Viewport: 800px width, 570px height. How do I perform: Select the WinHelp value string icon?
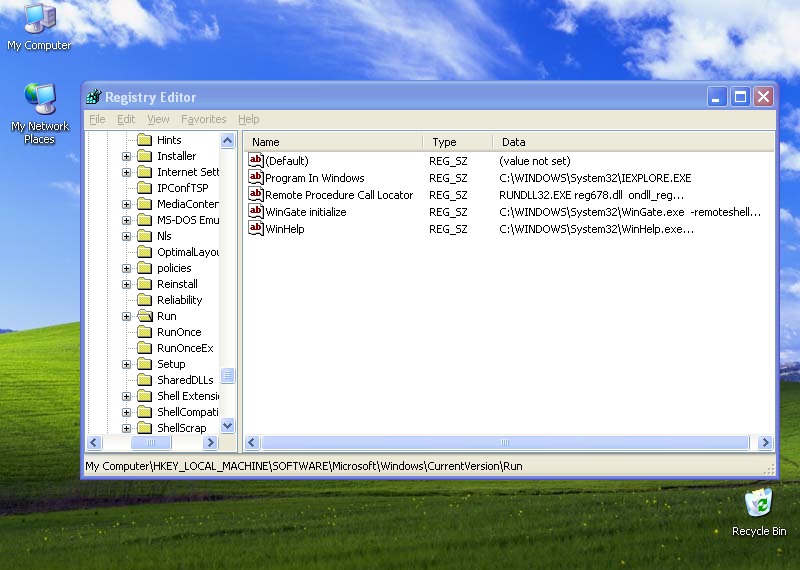point(256,228)
